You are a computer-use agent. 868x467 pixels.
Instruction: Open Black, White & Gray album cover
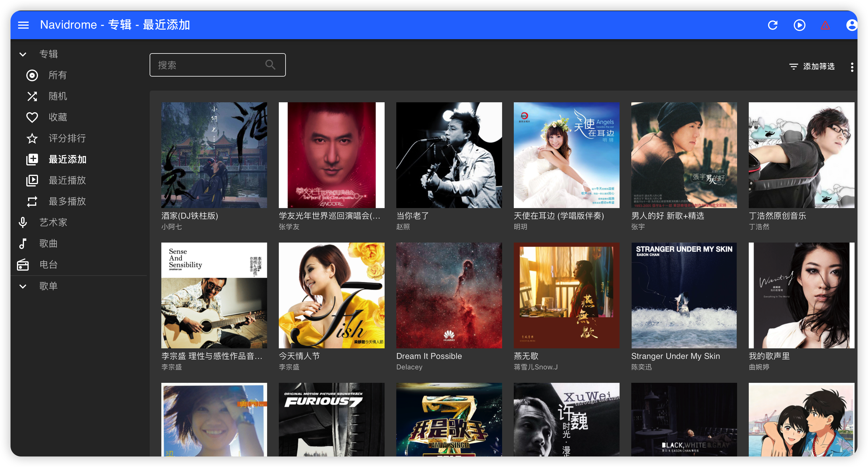[x=684, y=419]
